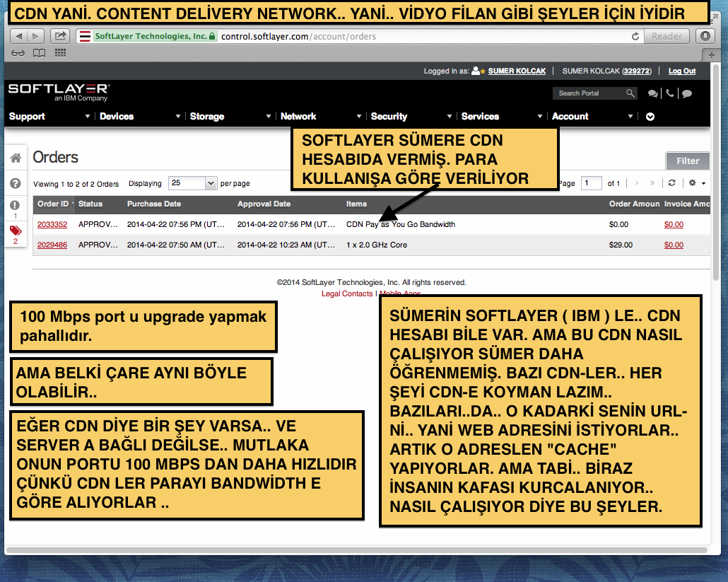Click the Safari address bar URL
Viewport: 728px width, 582px height.
tap(298, 36)
